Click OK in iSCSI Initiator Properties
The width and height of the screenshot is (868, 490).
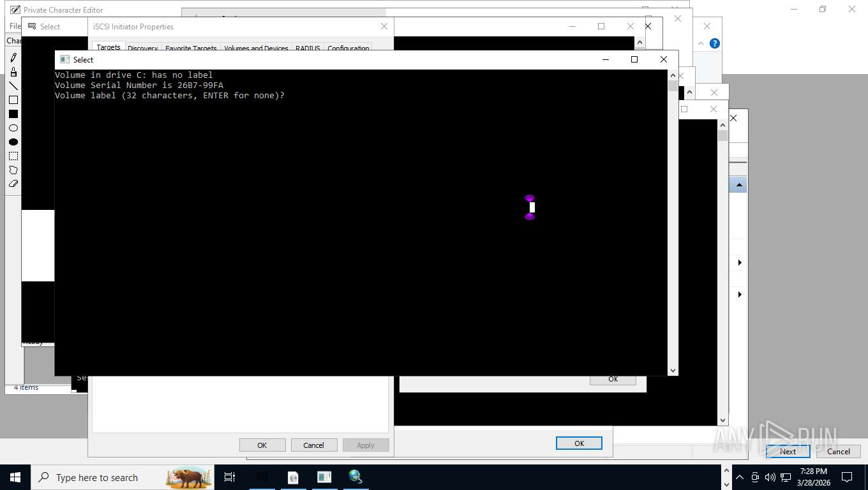[x=262, y=445]
